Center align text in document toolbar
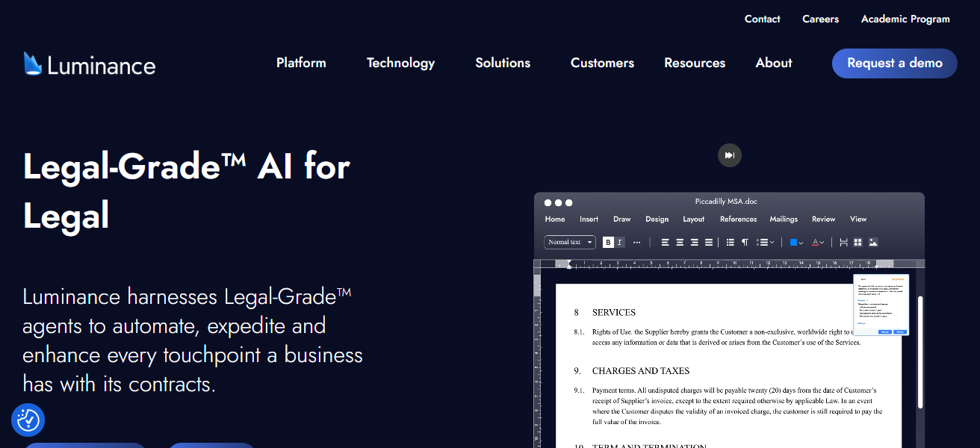Viewport: 980px width, 448px height. click(x=680, y=242)
